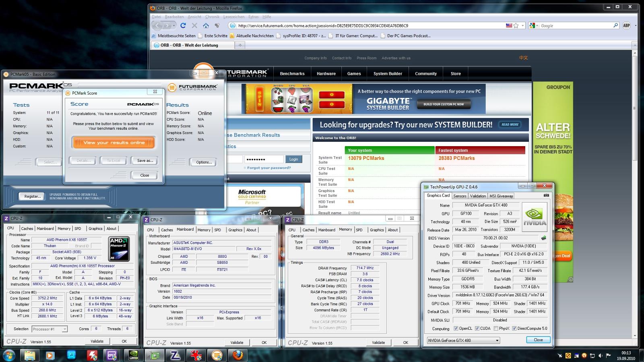Toggle OpenCL checkbox in GPU-Z
This screenshot has width=644, height=362.
coord(456,328)
